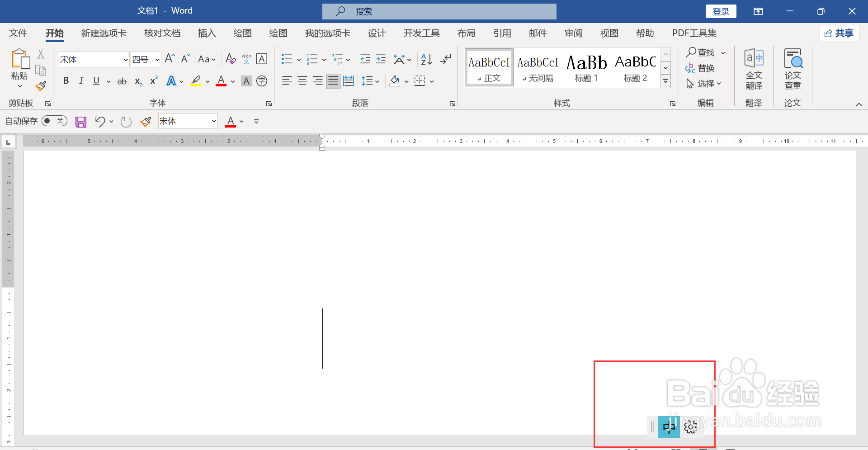
Task: Decrease the paragraph indent
Action: 365,59
